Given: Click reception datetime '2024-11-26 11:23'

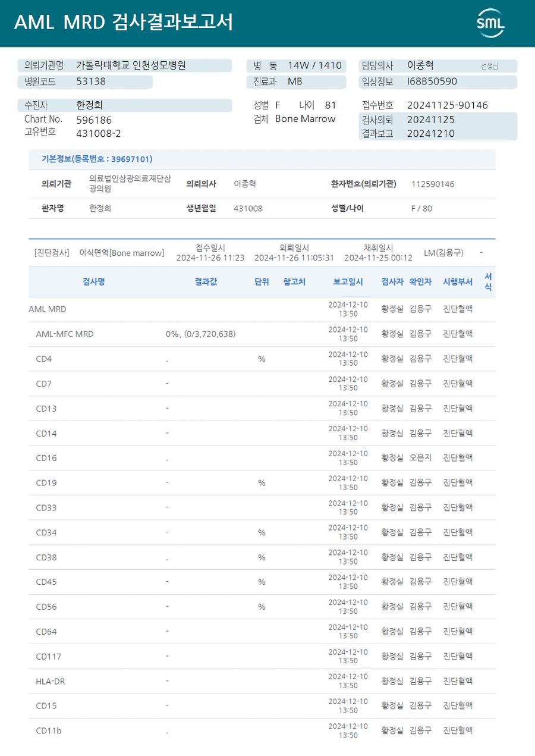Looking at the screenshot, I should (210, 258).
